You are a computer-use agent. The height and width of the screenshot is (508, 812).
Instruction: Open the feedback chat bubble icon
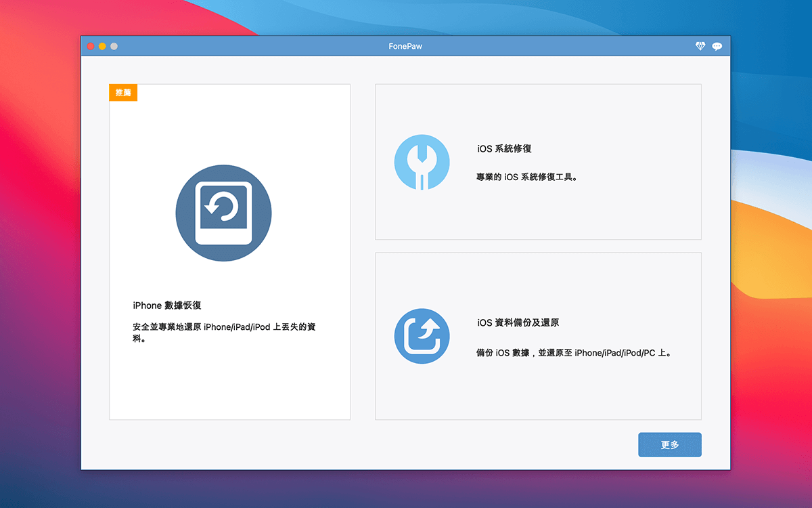(x=717, y=46)
